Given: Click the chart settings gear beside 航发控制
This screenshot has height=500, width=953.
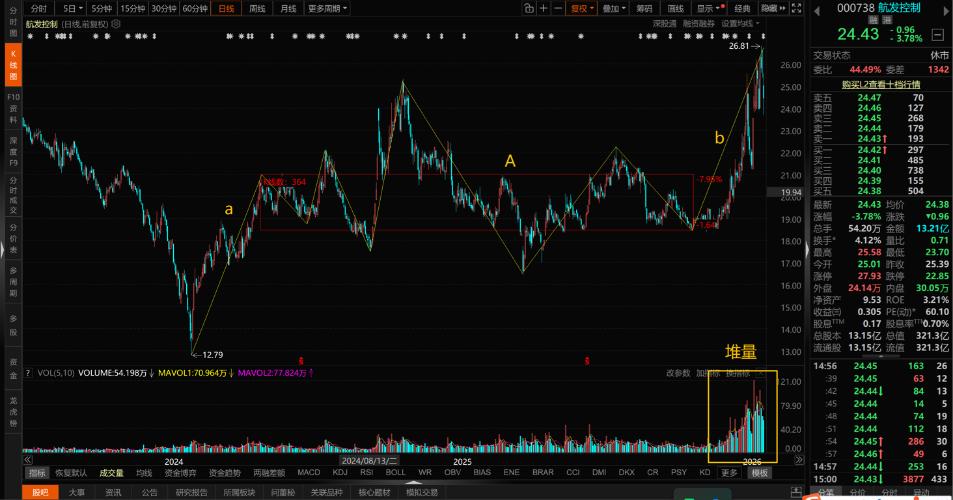Looking at the screenshot, I should 116,24.
